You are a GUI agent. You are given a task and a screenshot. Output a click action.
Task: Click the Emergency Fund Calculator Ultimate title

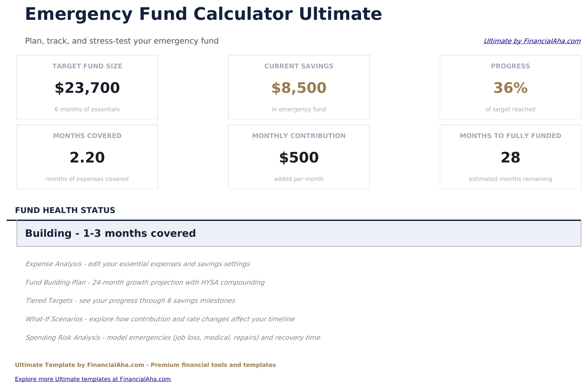(x=204, y=14)
